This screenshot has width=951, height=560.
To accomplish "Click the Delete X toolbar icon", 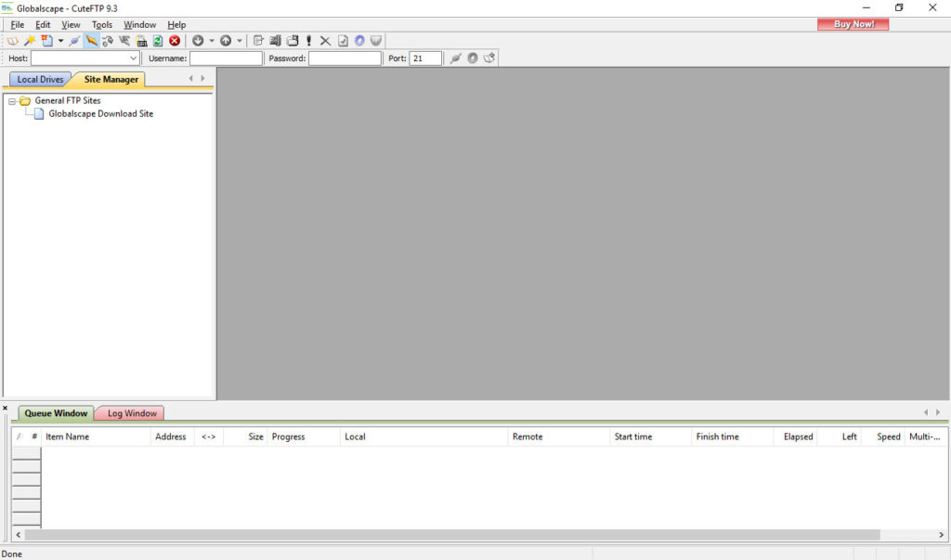I will (325, 41).
